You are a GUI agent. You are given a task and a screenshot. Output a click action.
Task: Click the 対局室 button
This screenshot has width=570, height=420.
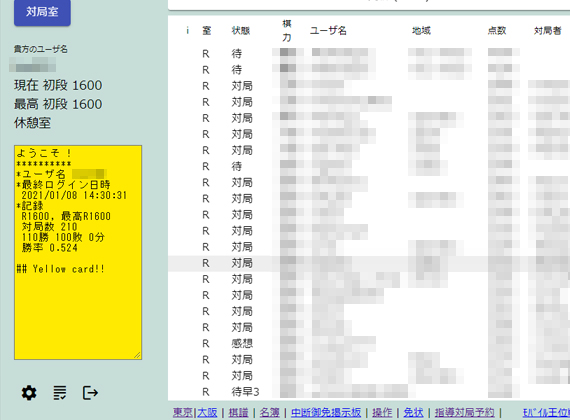point(42,12)
